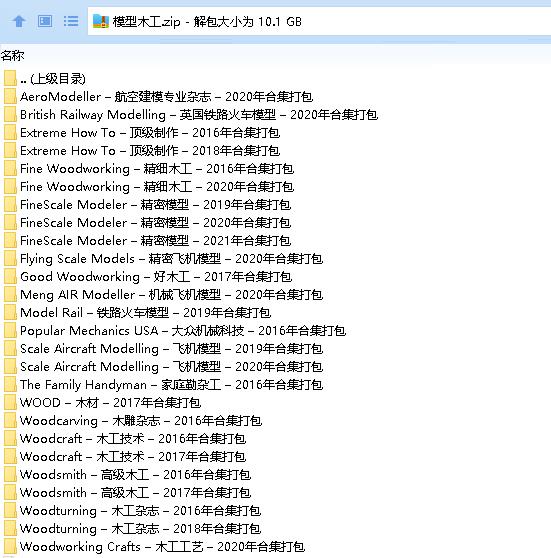Click the up-arrow navigate to parent icon

(x=19, y=22)
